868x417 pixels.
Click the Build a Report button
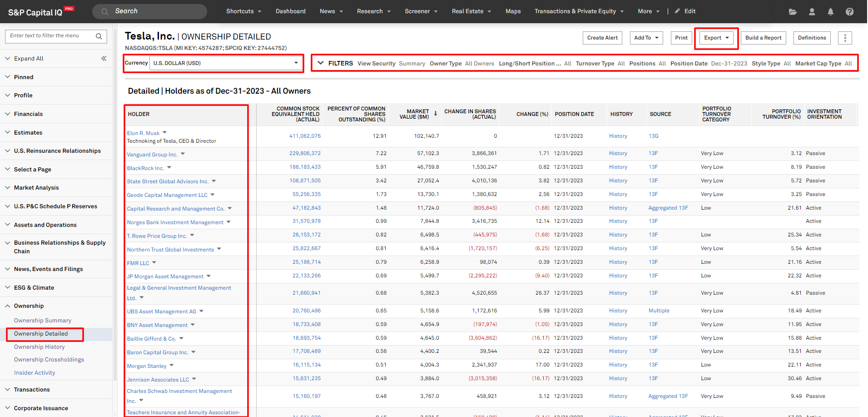click(764, 38)
